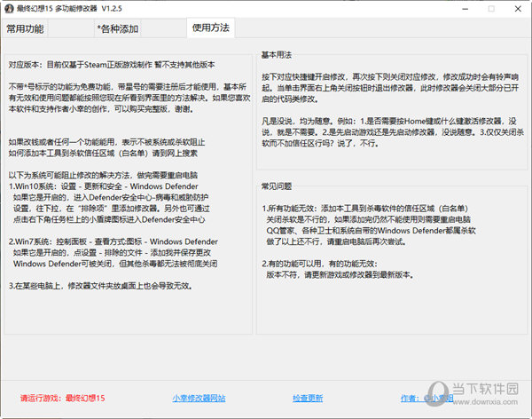Image resolution: width=532 pixels, height=419 pixels.
Task: Open the *各种添加 tab
Action: tap(118, 29)
